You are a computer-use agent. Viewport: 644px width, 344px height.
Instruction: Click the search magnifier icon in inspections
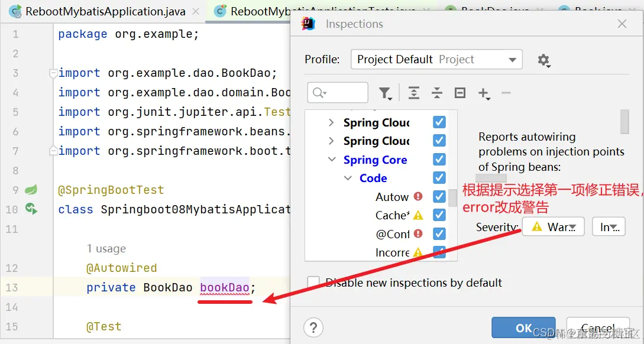click(319, 93)
